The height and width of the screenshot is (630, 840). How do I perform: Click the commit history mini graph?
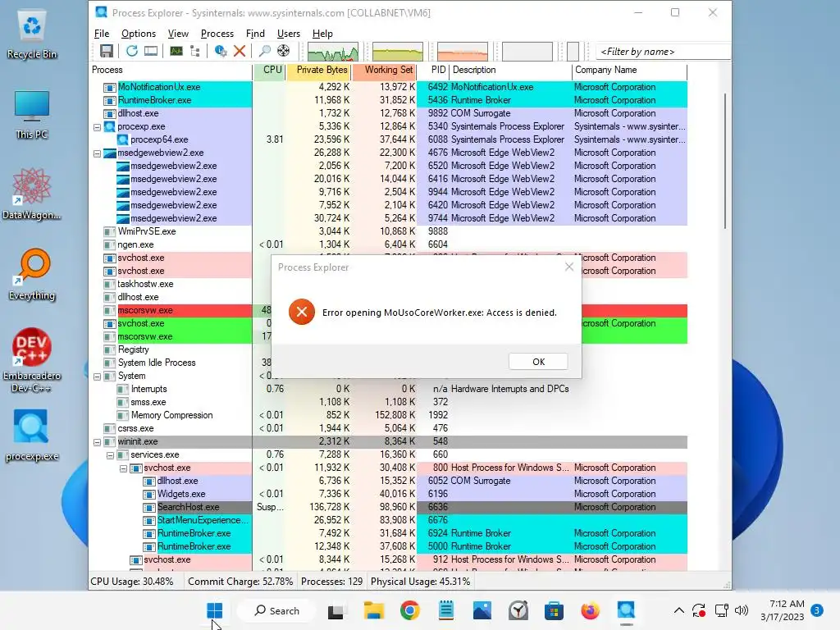tap(398, 52)
